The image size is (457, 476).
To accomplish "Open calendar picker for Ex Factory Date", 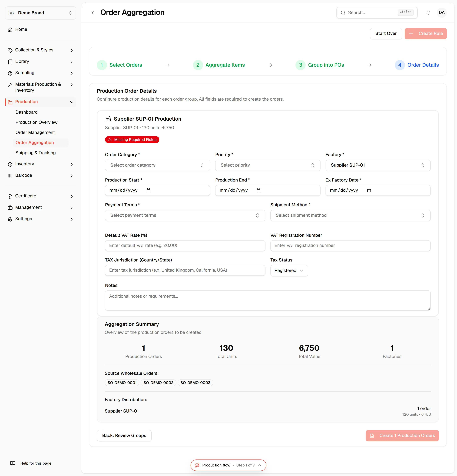I will pyautogui.click(x=369, y=190).
